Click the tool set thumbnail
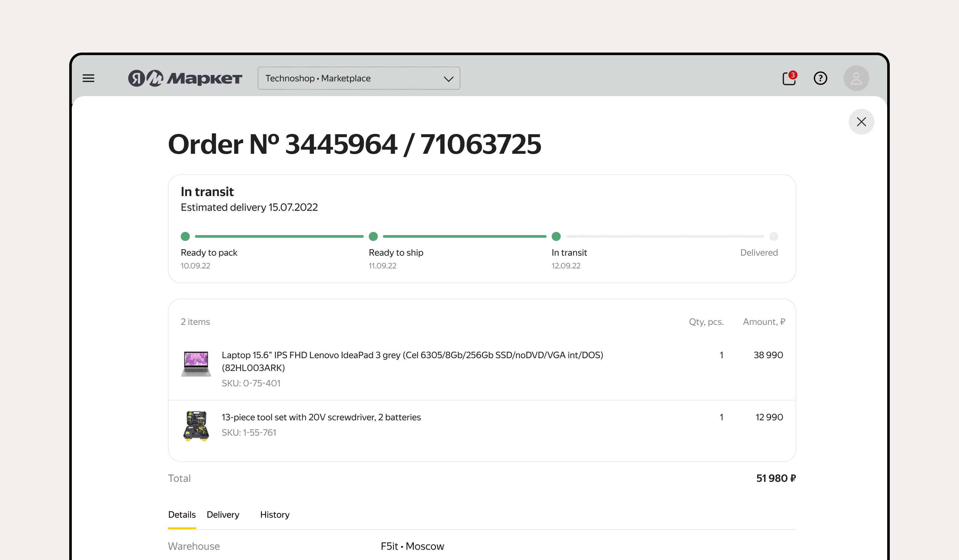The image size is (959, 560). click(x=196, y=426)
